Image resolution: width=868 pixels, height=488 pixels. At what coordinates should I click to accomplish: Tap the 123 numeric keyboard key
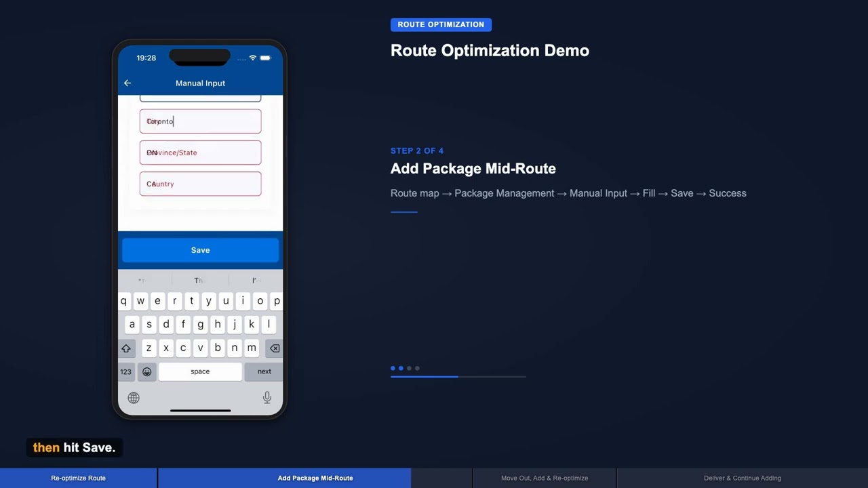[x=126, y=371]
